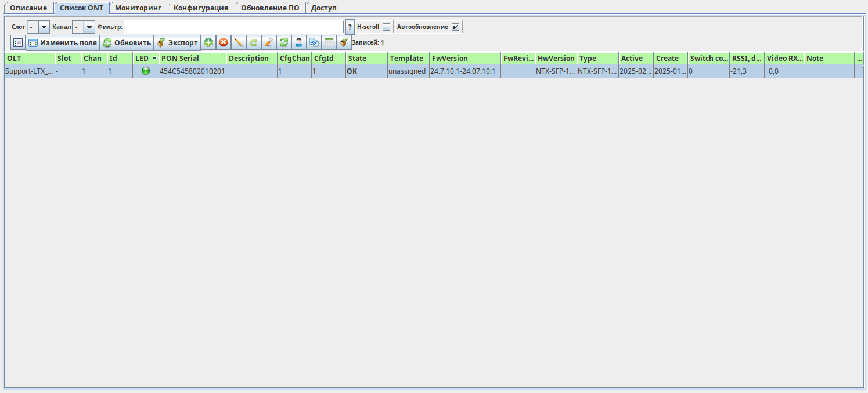Sort by the State column header
The height and width of the screenshot is (393, 868).
367,58
